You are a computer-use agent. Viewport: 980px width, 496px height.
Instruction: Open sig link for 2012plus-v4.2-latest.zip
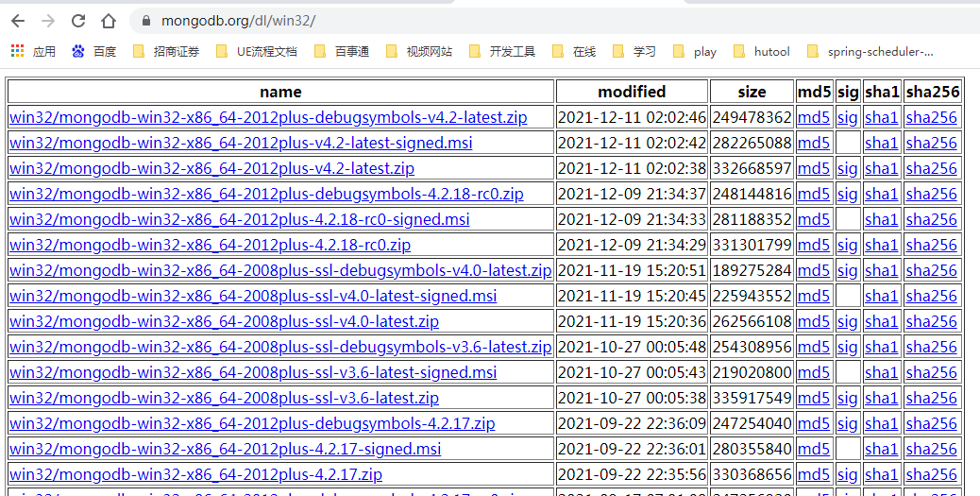848,168
